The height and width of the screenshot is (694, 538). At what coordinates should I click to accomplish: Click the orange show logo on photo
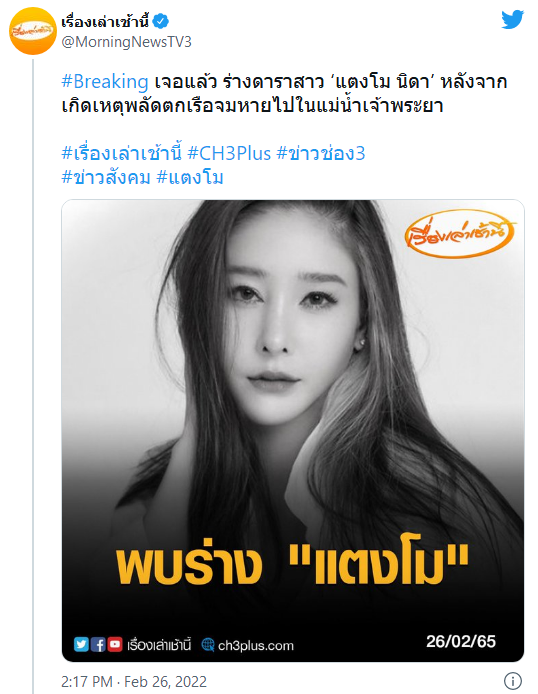460,233
